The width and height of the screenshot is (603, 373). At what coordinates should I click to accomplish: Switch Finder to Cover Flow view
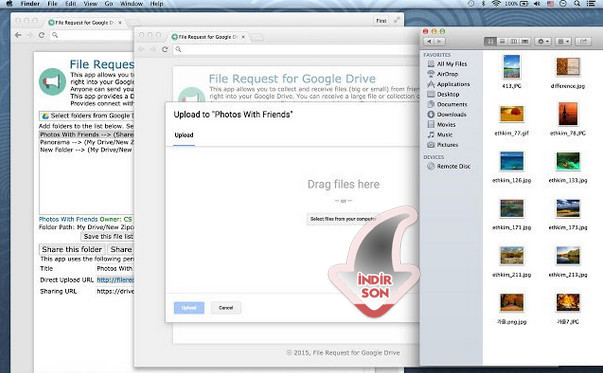pyautogui.click(x=525, y=41)
